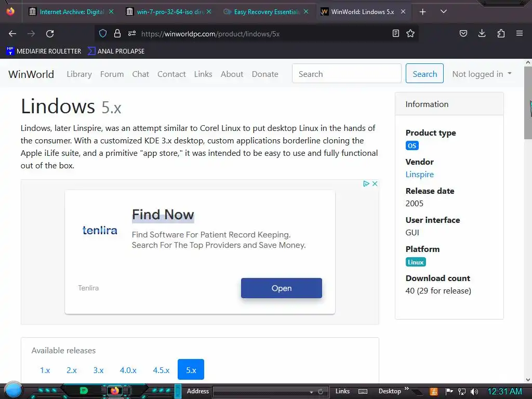Show site security padlock information

[117, 34]
